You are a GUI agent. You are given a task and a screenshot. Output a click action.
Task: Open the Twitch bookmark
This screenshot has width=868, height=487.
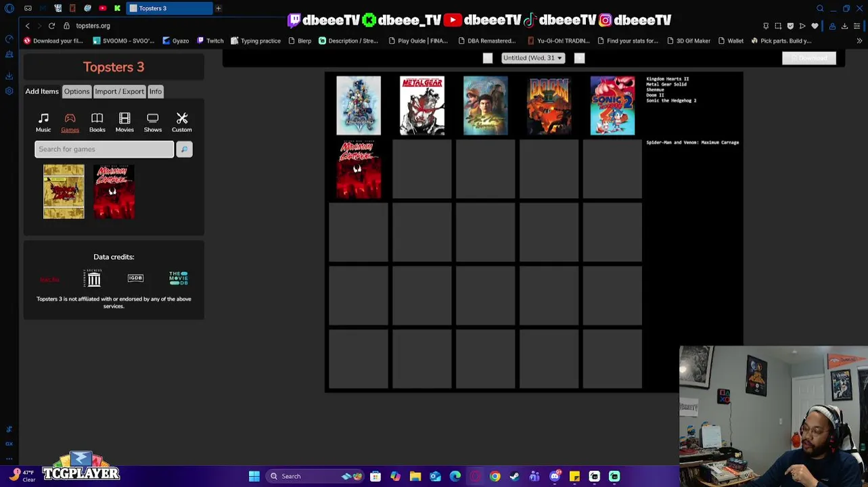pos(210,41)
